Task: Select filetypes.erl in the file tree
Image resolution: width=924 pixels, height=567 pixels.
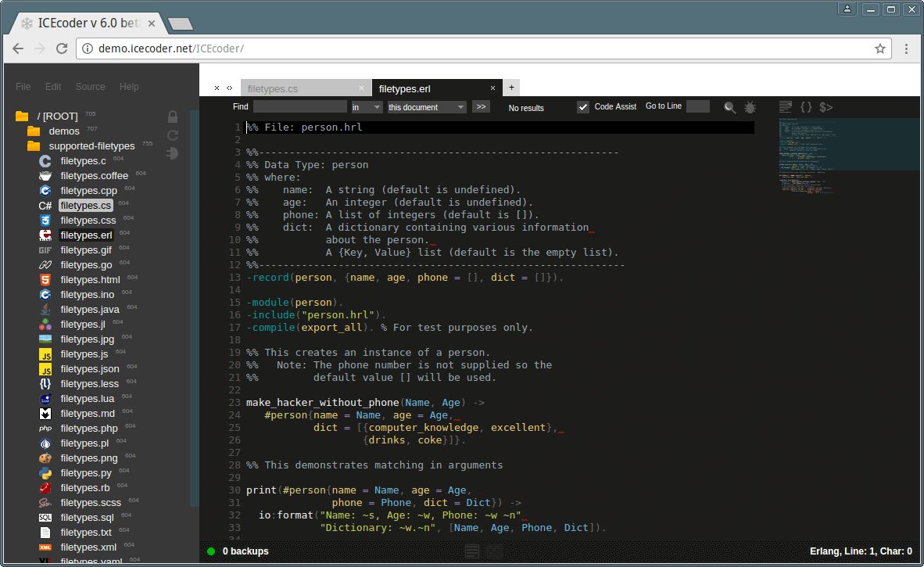Action: (x=88, y=235)
